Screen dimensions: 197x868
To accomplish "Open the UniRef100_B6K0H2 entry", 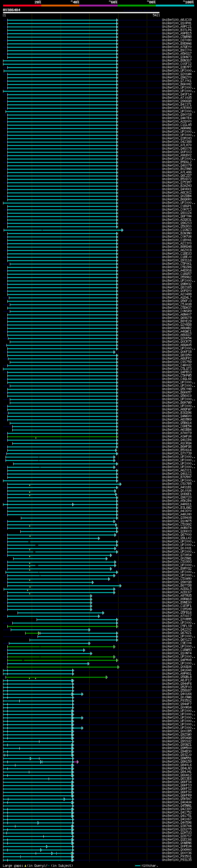I will (177, 84).
